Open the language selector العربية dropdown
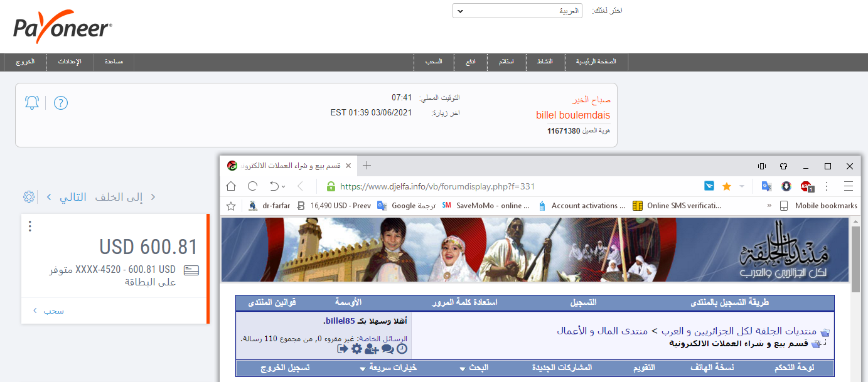This screenshot has height=382, width=868. coord(517,11)
